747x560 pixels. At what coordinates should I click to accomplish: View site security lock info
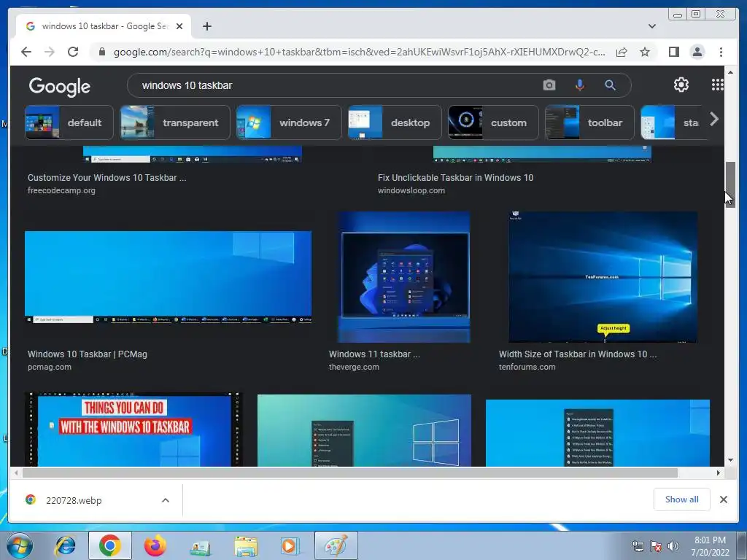pos(101,52)
